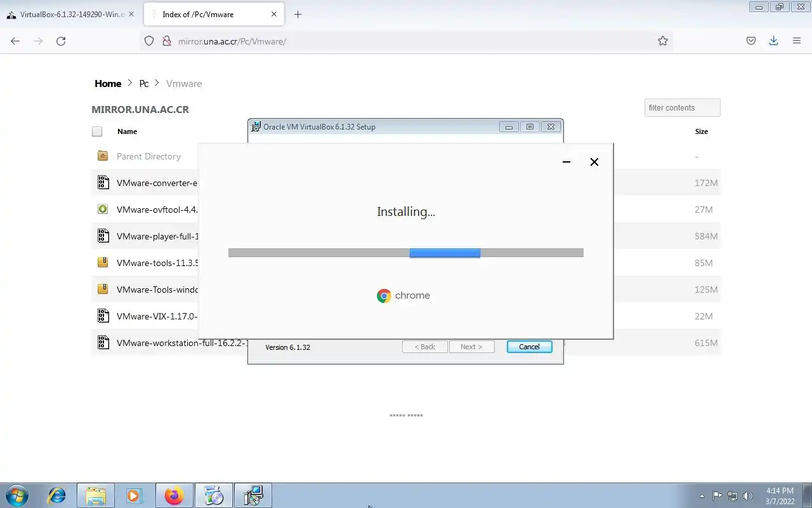
Task: Open the Pocket save icon in toolbar
Action: (751, 41)
